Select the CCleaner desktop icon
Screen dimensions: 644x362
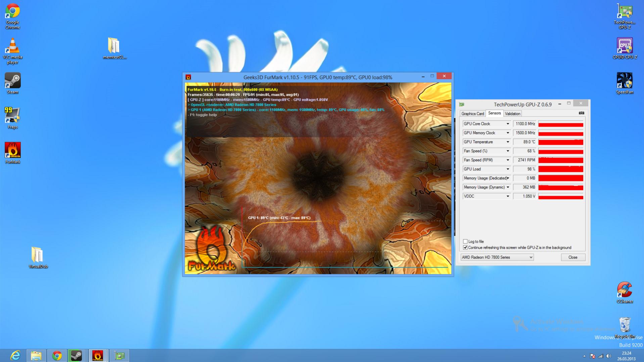[625, 292]
